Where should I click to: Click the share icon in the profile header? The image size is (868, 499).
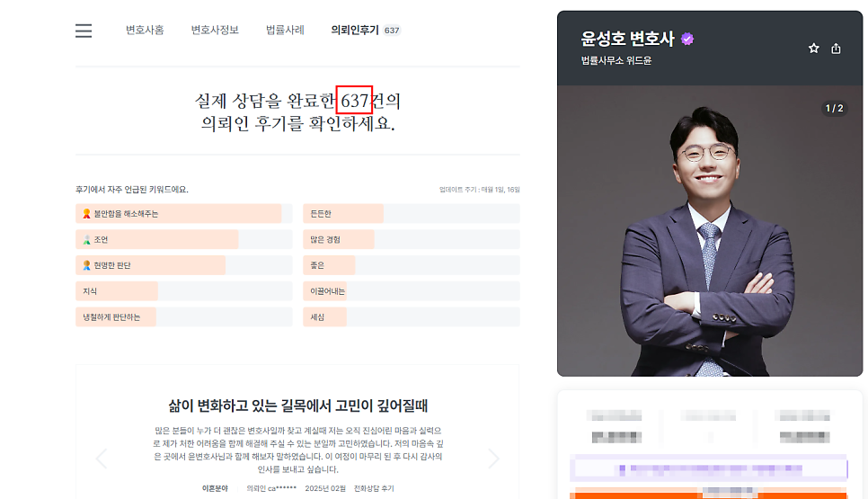[x=836, y=49]
